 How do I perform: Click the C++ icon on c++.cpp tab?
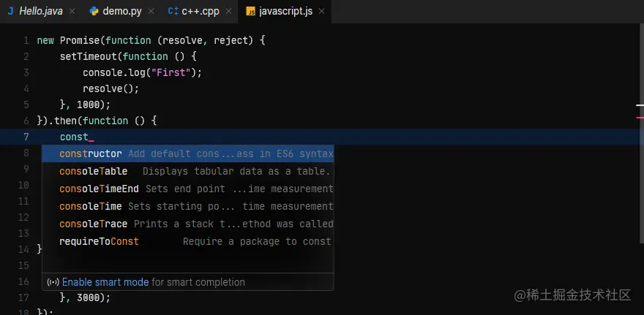click(x=173, y=11)
